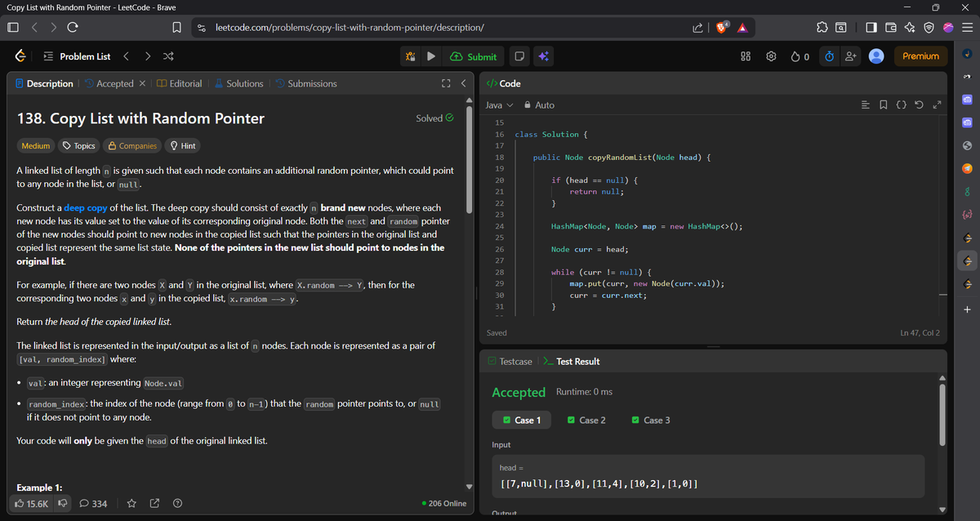
Task: Select test Case 1
Action: pos(522,421)
